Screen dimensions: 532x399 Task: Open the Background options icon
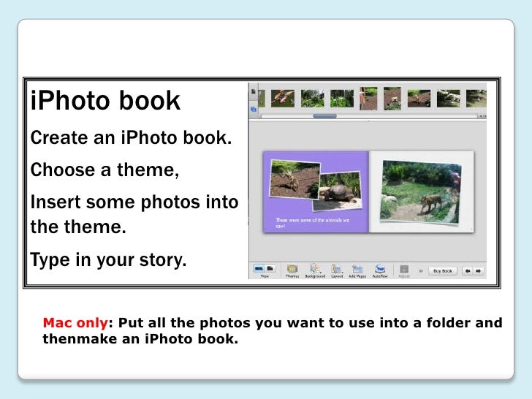(315, 270)
